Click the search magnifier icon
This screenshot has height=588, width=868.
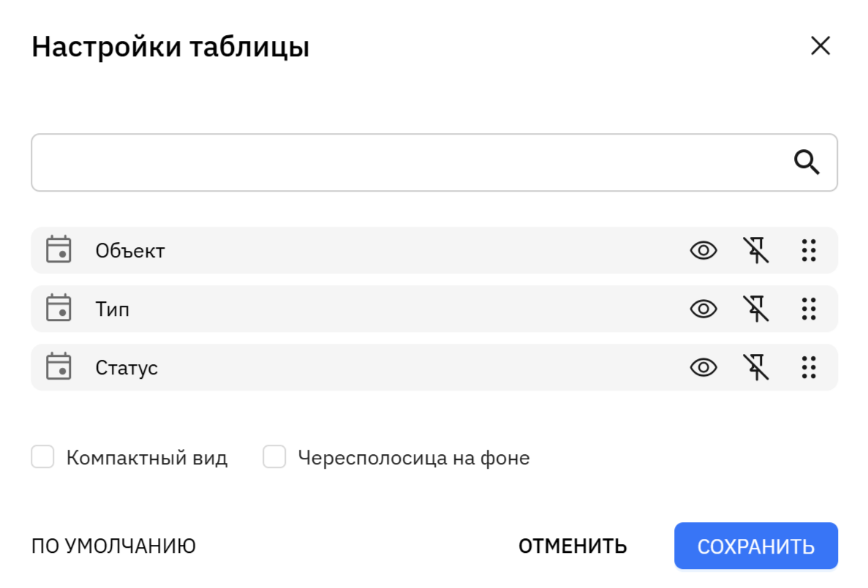[807, 162]
